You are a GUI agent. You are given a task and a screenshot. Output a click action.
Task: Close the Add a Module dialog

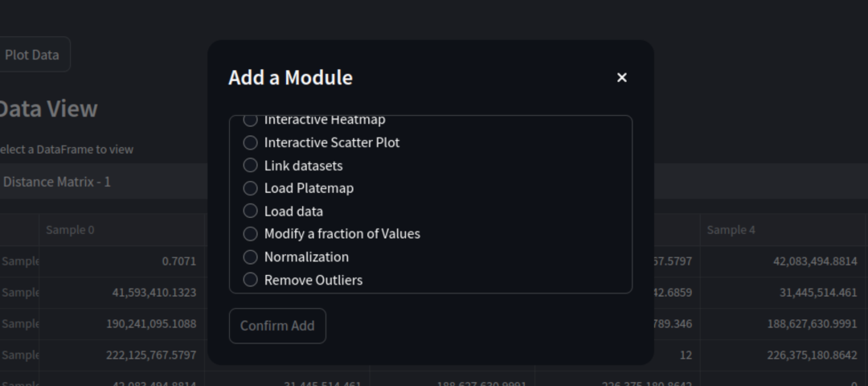(621, 77)
